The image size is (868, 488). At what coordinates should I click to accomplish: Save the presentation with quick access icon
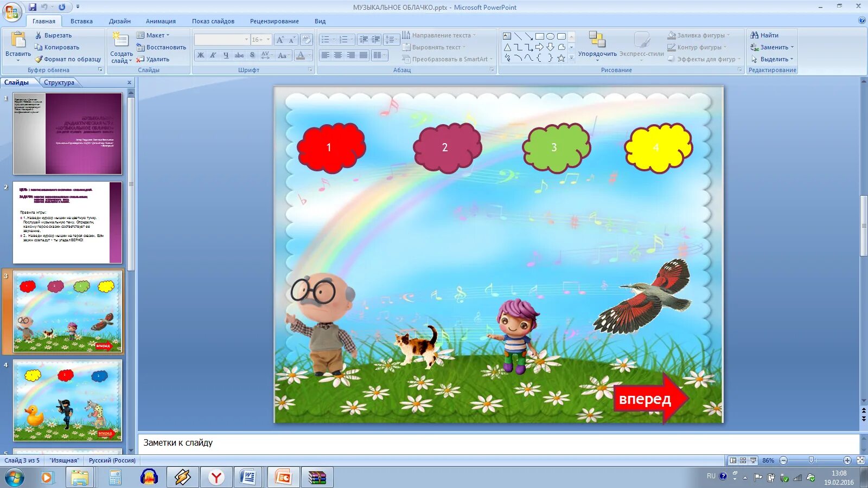click(x=33, y=7)
